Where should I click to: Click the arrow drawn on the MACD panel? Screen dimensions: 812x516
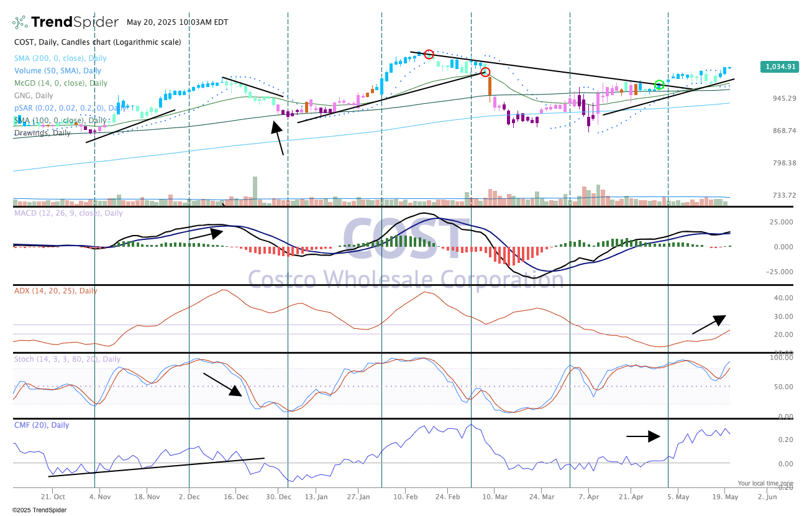pyautogui.click(x=206, y=234)
